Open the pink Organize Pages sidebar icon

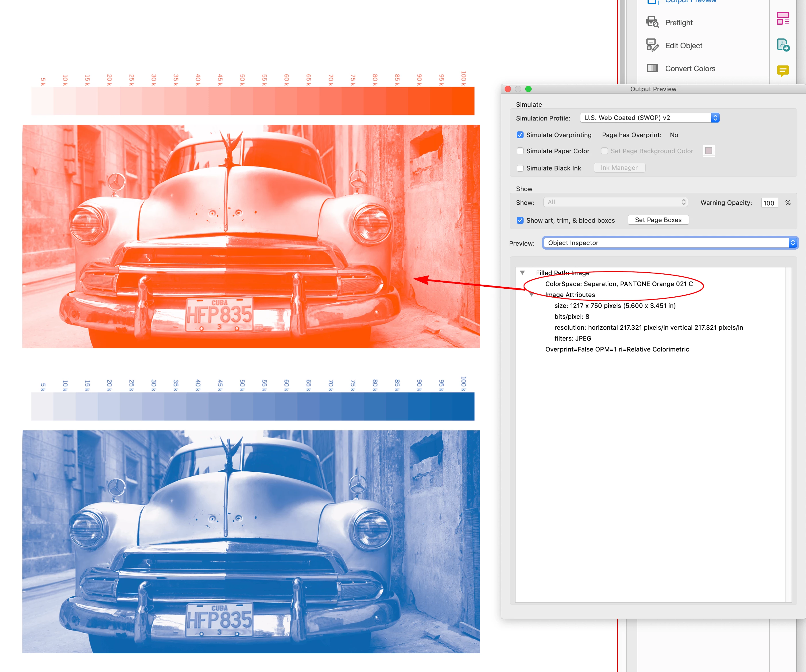[x=782, y=18]
